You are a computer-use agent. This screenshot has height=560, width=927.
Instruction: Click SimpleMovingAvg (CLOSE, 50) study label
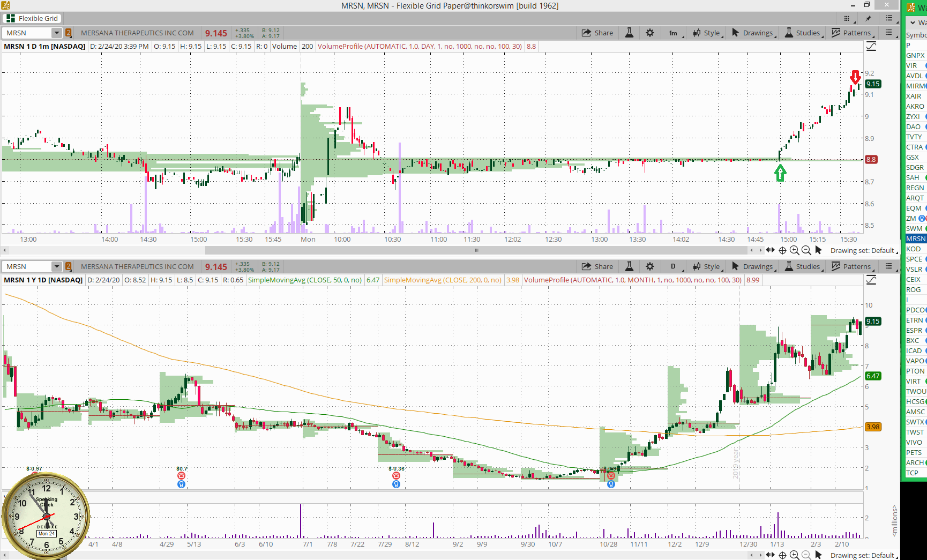click(305, 280)
